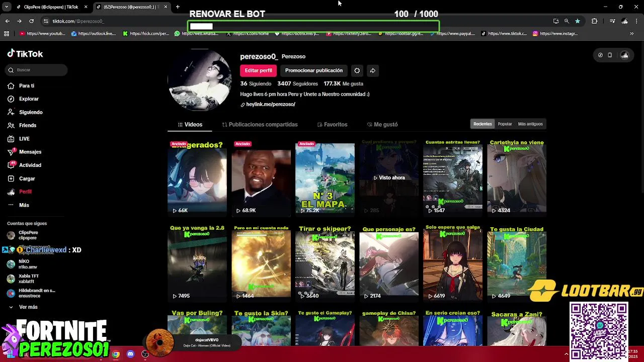Open site information icon beside URL
Screen dimensions: 644x362
[46, 21]
